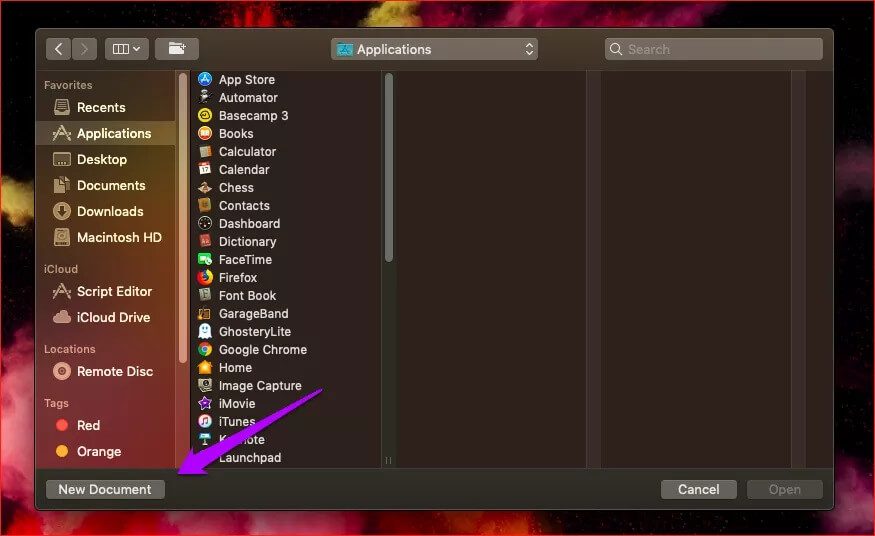This screenshot has height=536, width=875.
Task: Select Remote Disc under Locations
Action: click(106, 371)
